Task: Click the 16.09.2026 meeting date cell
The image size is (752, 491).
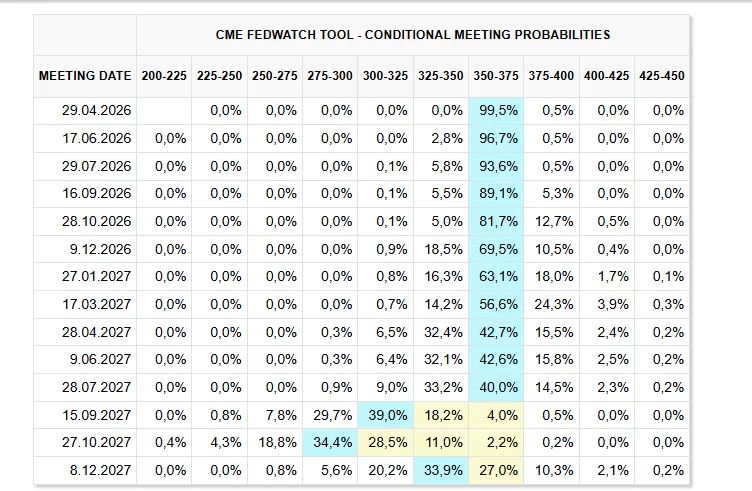Action: 95,194
